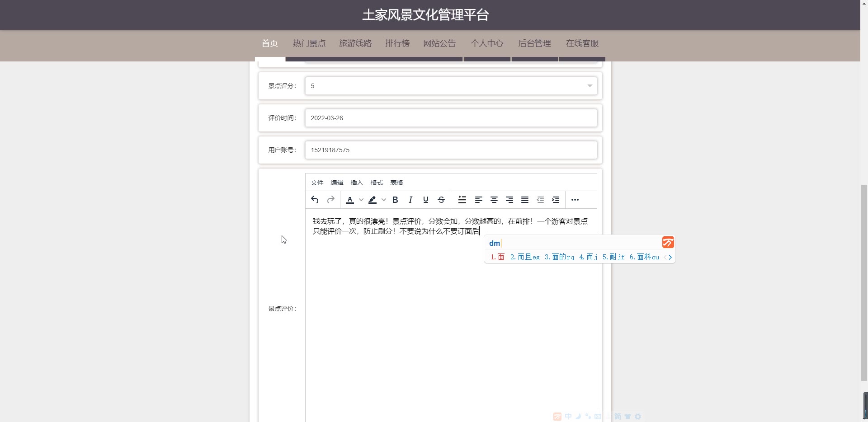The image size is (868, 422).
Task: Click the 评价时间 date input field
Action: (451, 118)
